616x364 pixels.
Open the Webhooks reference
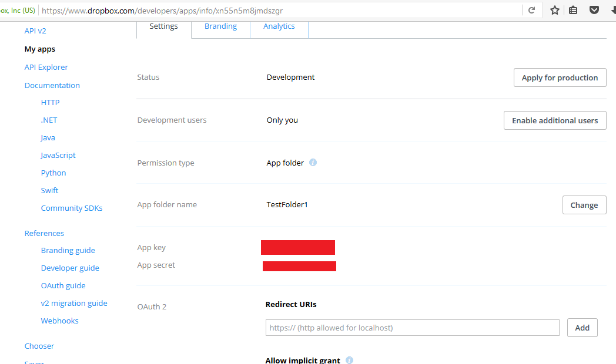click(59, 320)
